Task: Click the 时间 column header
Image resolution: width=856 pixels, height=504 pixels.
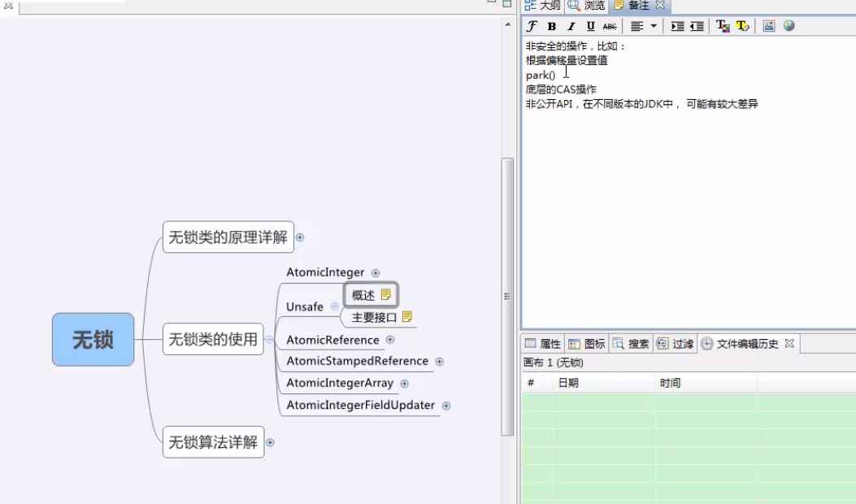Action: 706,383
